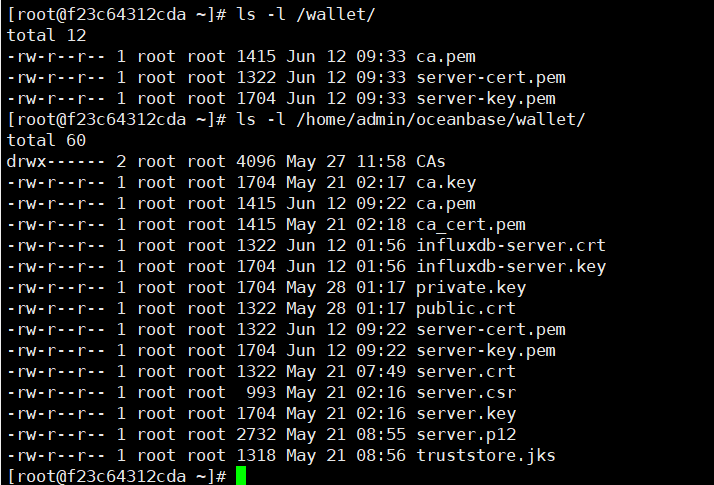This screenshot has height=485, width=714.
Task: Select the private.key filename
Action: [x=471, y=287]
